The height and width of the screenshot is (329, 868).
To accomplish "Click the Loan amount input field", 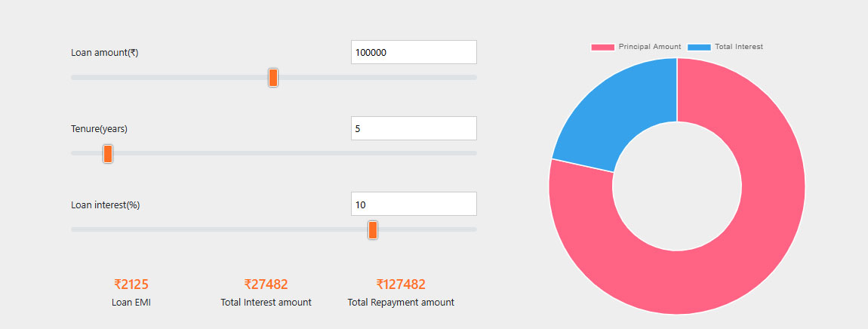I will tap(414, 53).
